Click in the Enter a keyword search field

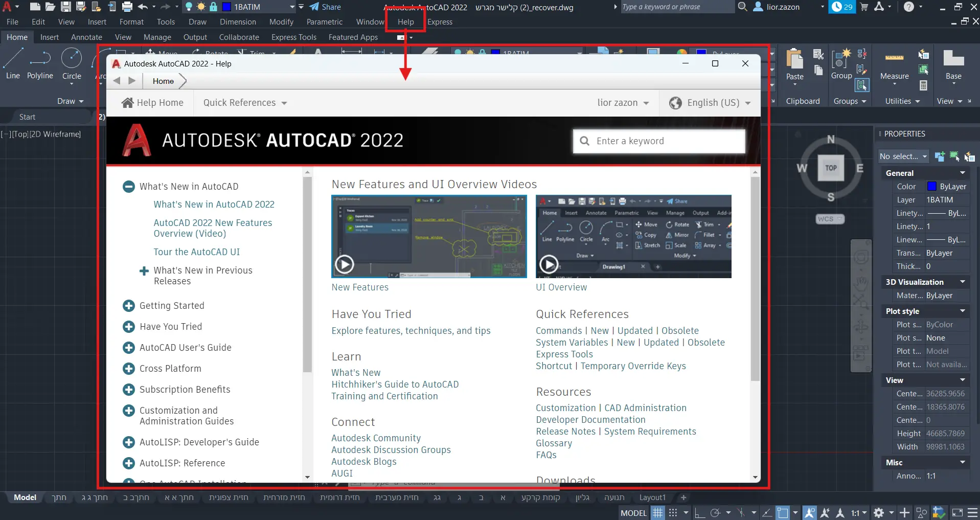(x=659, y=141)
